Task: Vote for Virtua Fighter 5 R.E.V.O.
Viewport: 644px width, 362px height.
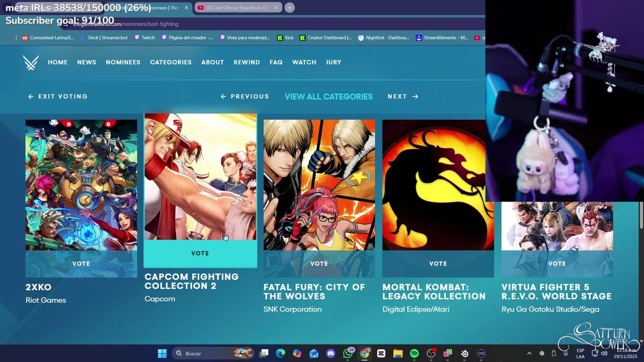Action: [557, 263]
